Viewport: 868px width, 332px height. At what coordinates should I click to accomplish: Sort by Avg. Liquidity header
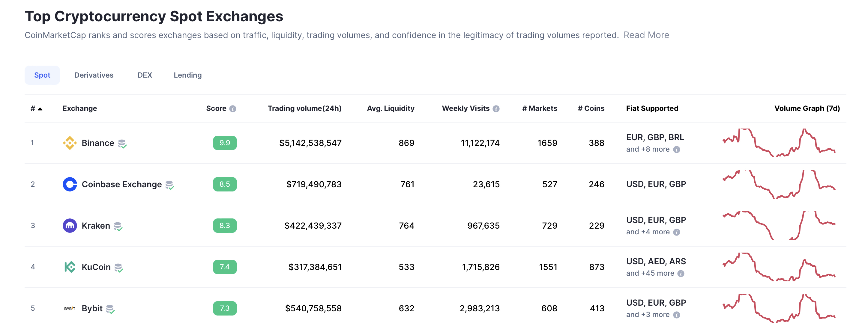point(391,108)
